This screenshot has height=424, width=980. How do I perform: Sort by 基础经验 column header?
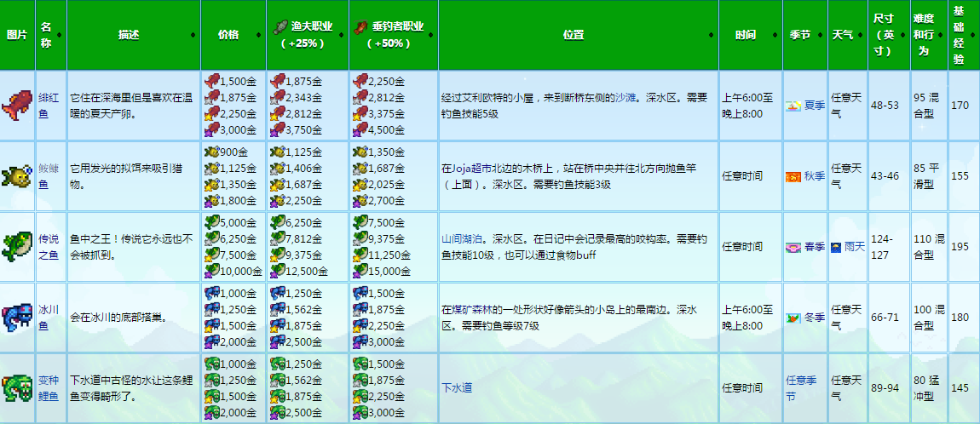coord(964,35)
